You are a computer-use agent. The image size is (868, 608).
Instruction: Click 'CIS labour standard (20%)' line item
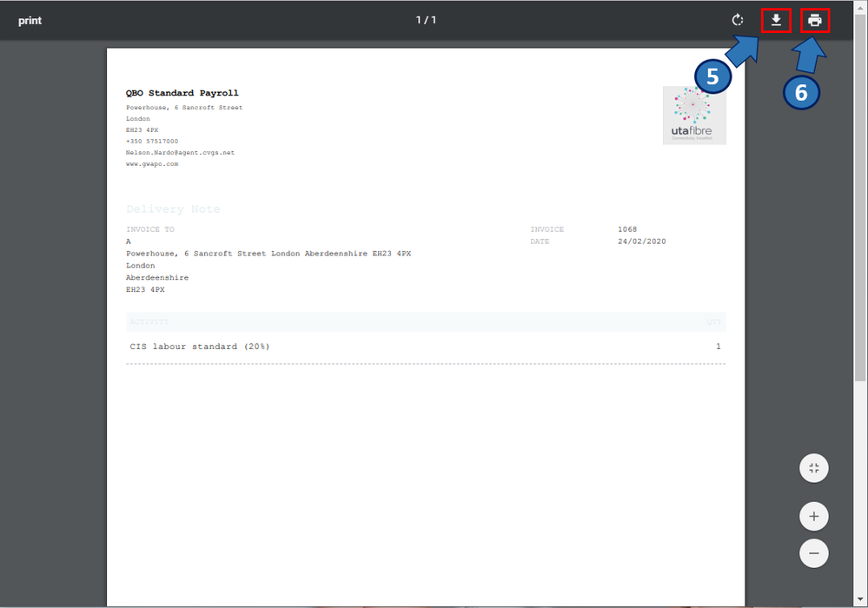[x=199, y=347]
